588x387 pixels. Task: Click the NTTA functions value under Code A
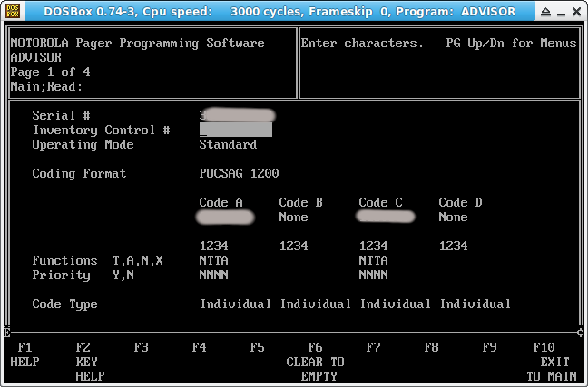213,260
